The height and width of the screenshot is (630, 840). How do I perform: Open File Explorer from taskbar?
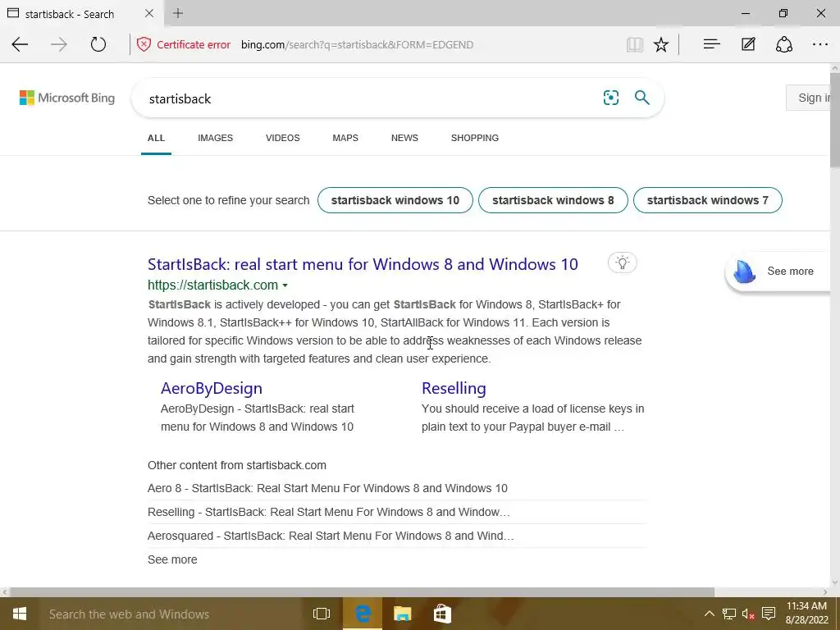(x=402, y=614)
